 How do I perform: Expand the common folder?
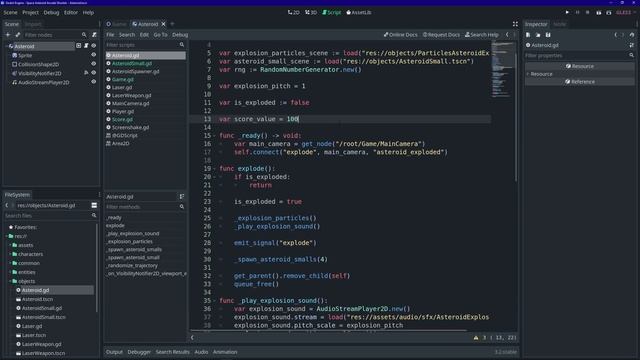10,263
